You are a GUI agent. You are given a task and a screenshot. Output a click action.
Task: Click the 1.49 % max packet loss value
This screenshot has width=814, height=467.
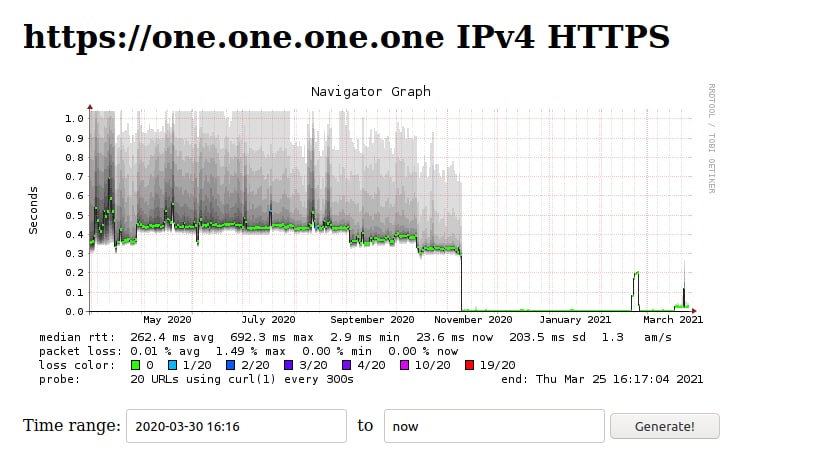pyautogui.click(x=251, y=351)
